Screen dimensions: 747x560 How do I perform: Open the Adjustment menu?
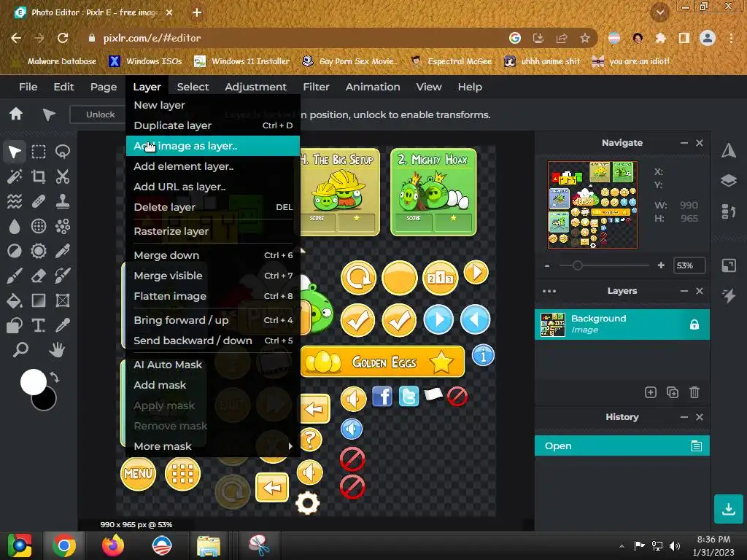[255, 87]
